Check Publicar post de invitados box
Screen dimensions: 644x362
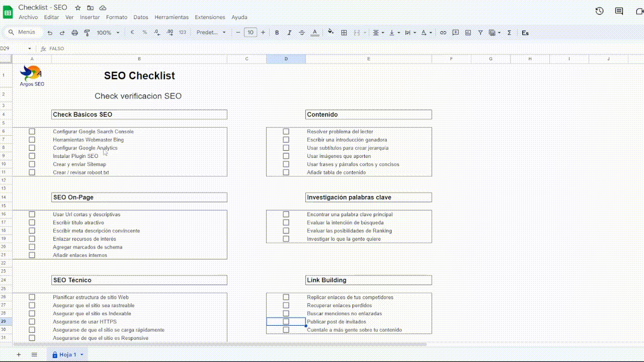pyautogui.click(x=286, y=322)
